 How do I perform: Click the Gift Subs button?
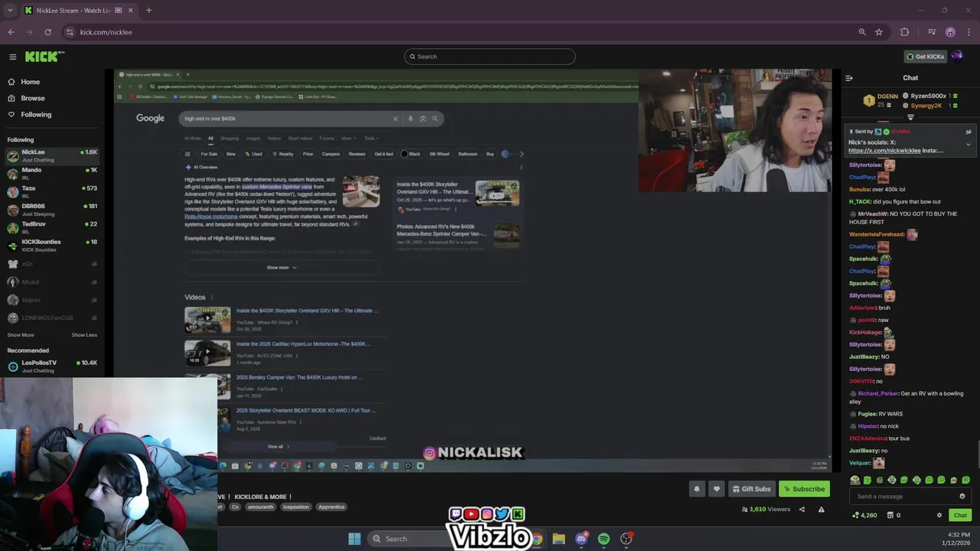pyautogui.click(x=751, y=489)
